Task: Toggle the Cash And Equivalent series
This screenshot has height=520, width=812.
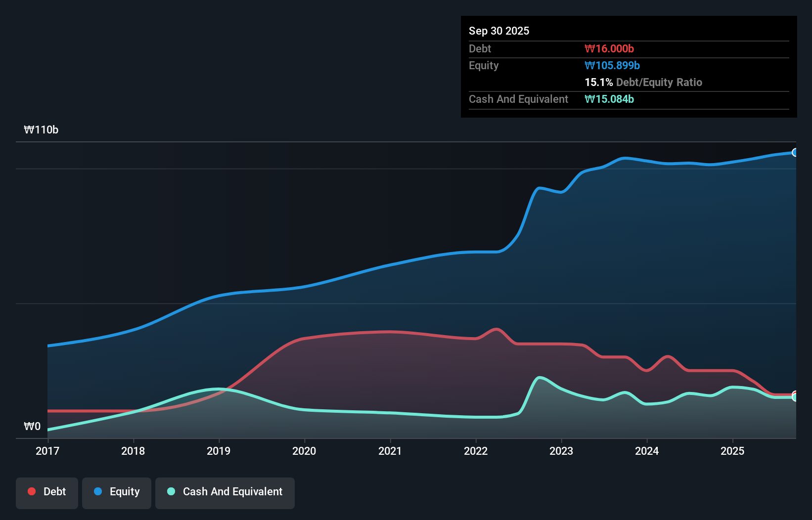Action: click(x=225, y=492)
